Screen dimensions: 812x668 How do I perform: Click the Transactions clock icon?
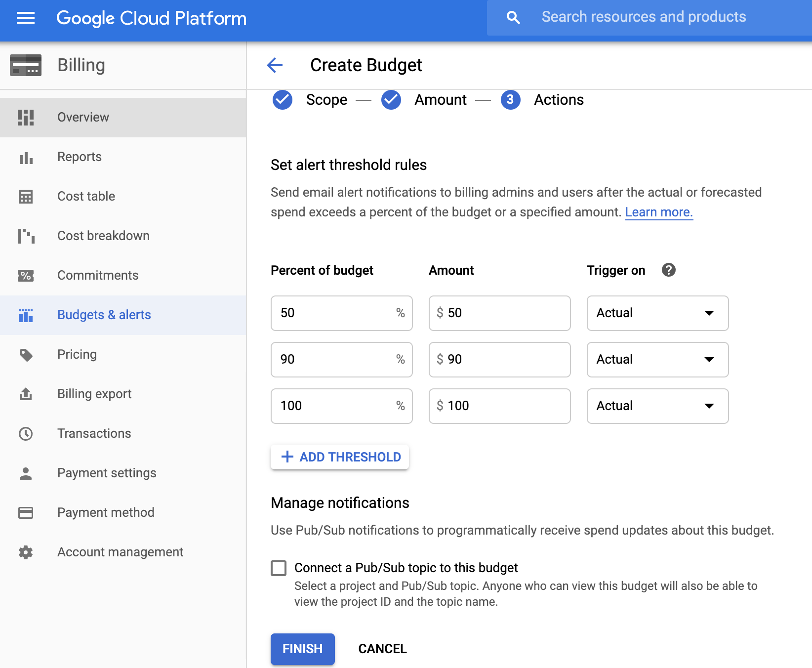26,434
